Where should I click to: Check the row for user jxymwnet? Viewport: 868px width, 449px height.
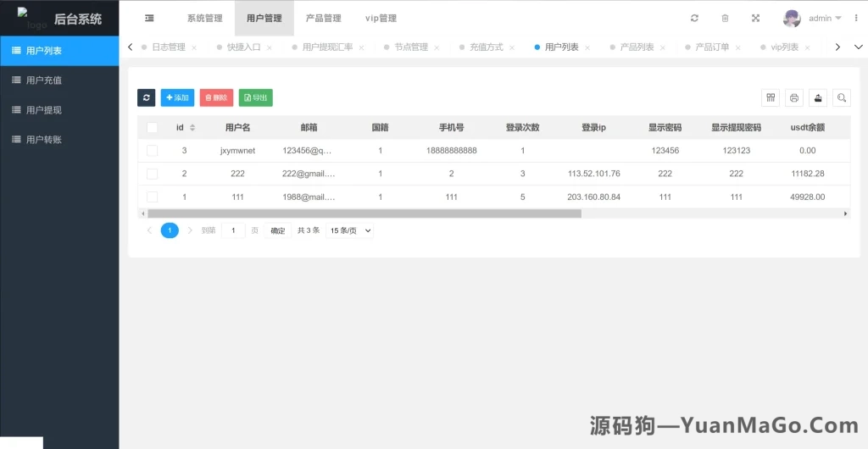[153, 151]
